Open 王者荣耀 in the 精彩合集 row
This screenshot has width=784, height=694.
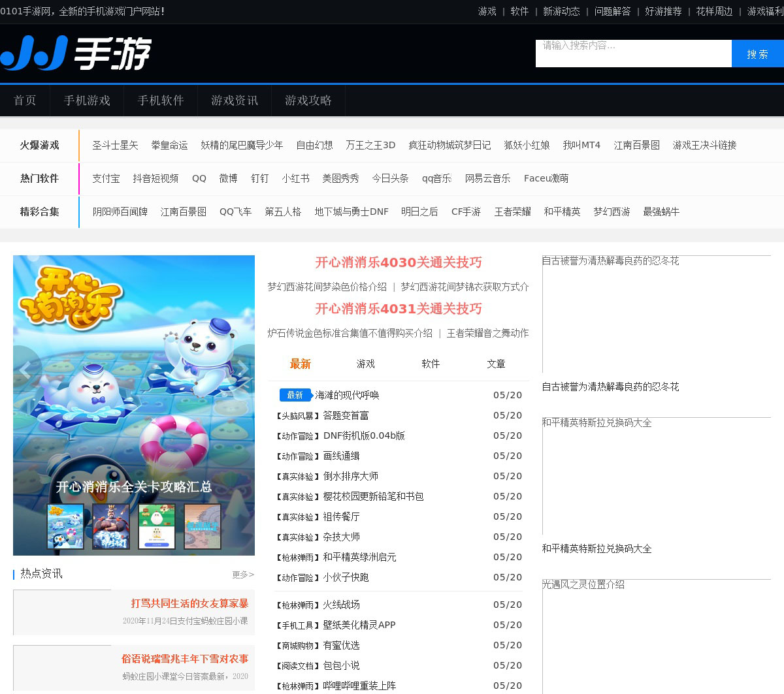coord(512,212)
